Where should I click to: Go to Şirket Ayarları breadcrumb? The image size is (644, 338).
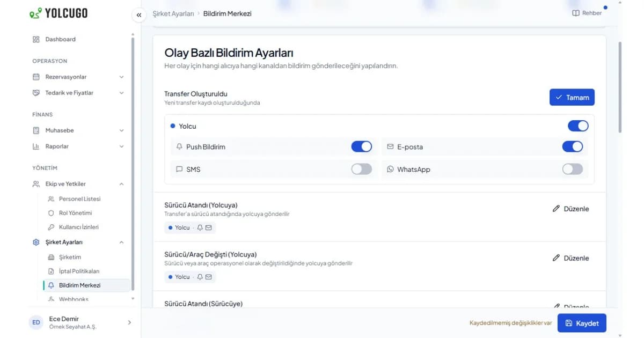point(173,13)
